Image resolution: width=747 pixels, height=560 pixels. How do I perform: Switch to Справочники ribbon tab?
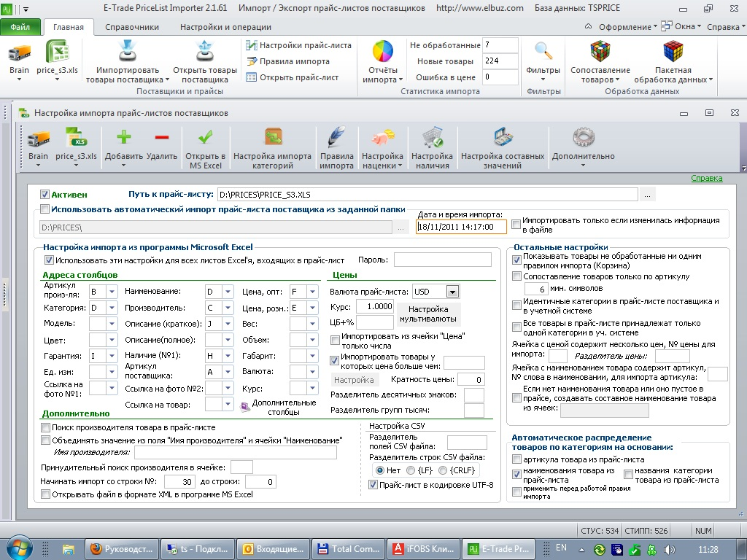[x=132, y=27]
